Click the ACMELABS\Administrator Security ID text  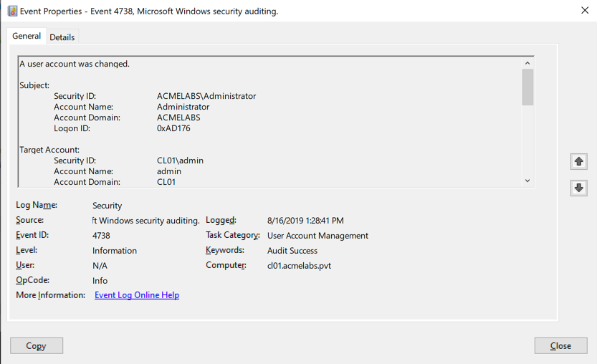(x=206, y=96)
